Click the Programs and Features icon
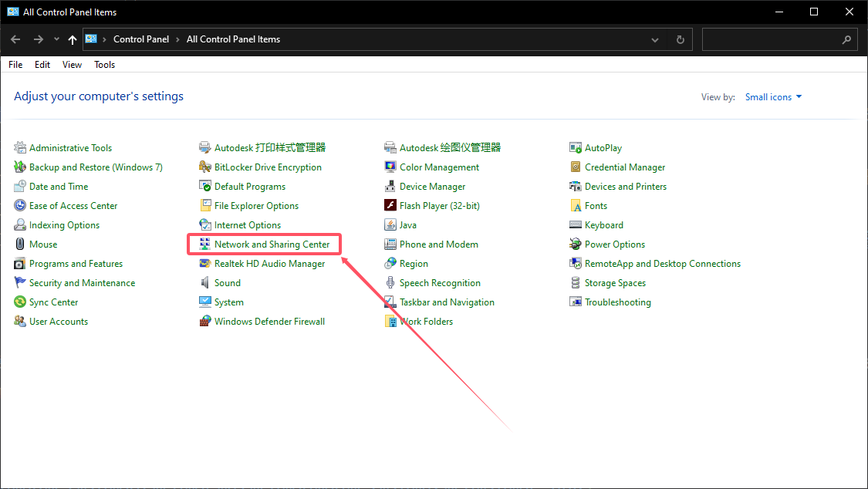 [20, 264]
